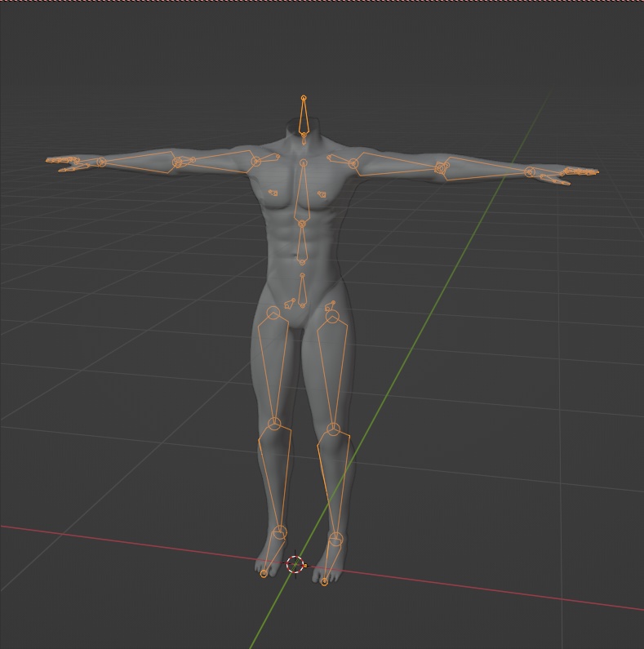Click the 3D cursor between the feet
The width and height of the screenshot is (644, 649).
[295, 564]
